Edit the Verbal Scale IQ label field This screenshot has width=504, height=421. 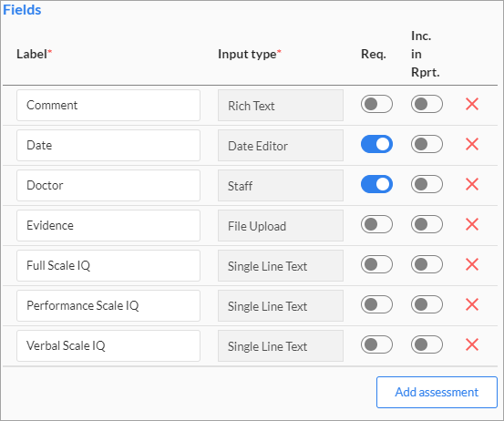click(108, 345)
